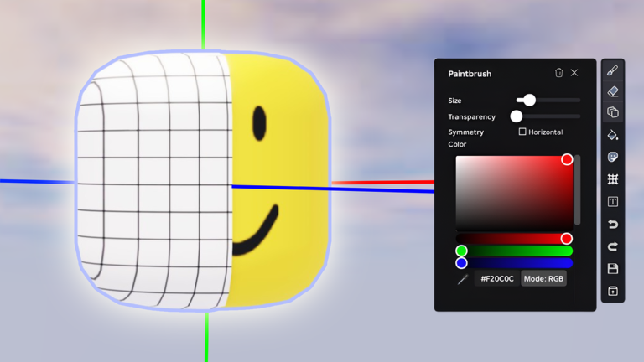644x362 pixels.
Task: Click the Size slider handle
Action: [529, 101]
